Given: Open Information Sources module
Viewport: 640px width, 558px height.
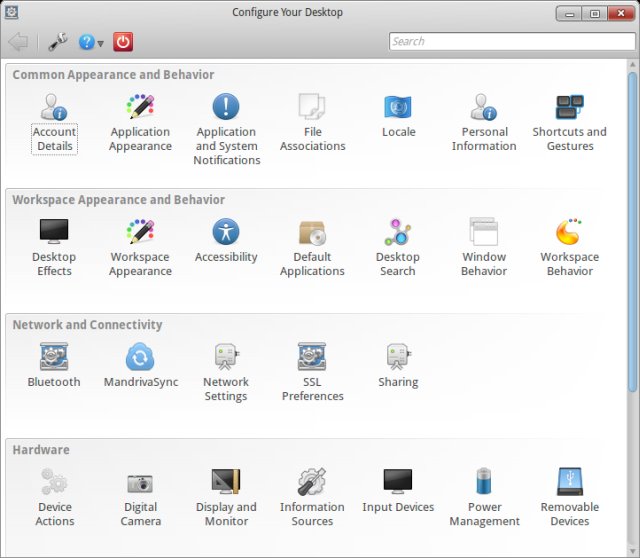Looking at the screenshot, I should pyautogui.click(x=312, y=498).
